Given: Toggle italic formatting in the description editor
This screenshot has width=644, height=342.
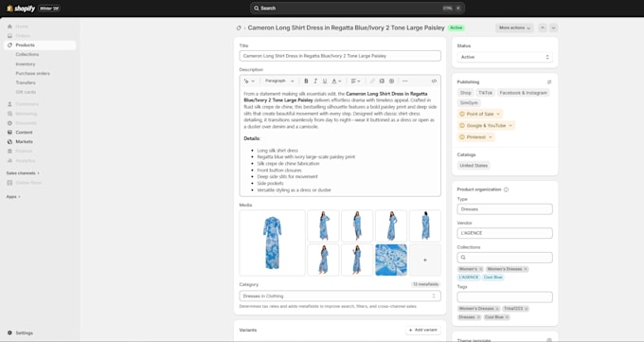Looking at the screenshot, I should tap(315, 81).
